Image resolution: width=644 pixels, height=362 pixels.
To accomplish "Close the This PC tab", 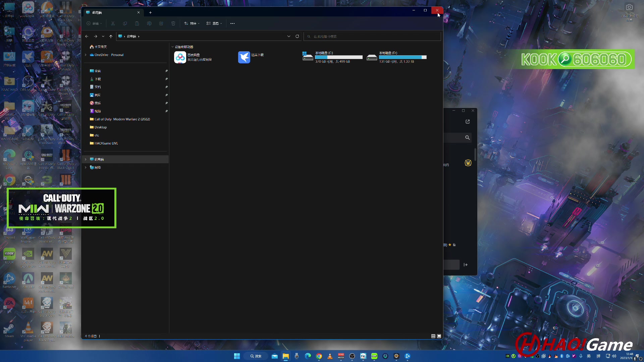I will click(x=139, y=12).
